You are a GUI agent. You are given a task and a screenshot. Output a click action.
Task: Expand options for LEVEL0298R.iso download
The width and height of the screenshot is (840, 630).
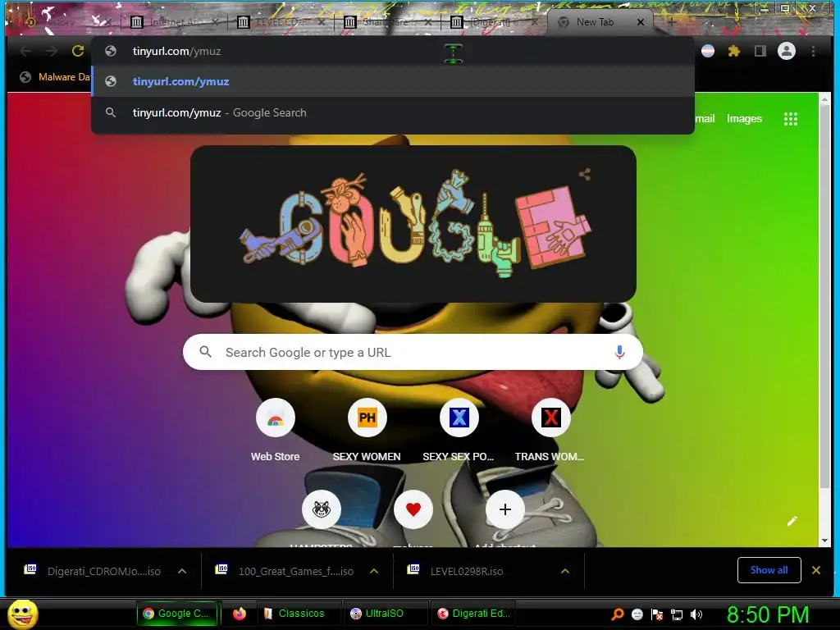(x=564, y=571)
